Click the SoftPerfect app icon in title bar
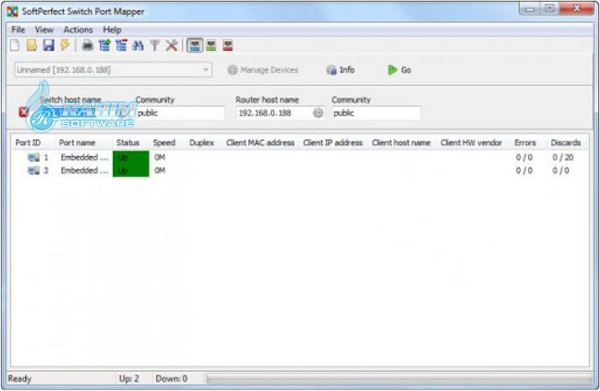The width and height of the screenshot is (600, 391). (x=12, y=11)
